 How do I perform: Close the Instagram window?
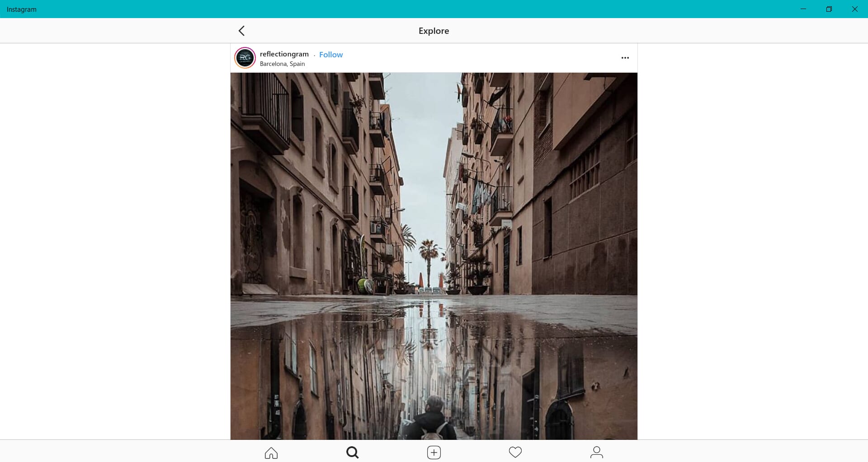point(855,9)
